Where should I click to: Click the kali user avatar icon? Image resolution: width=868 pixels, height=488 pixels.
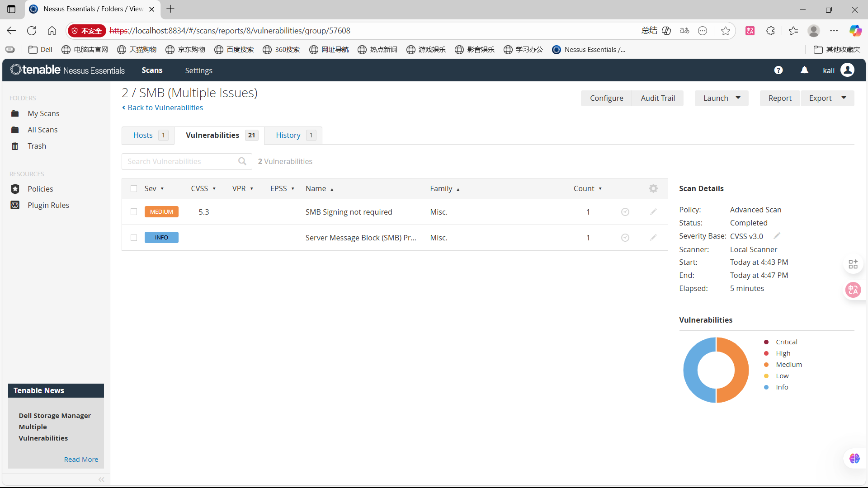pyautogui.click(x=847, y=70)
